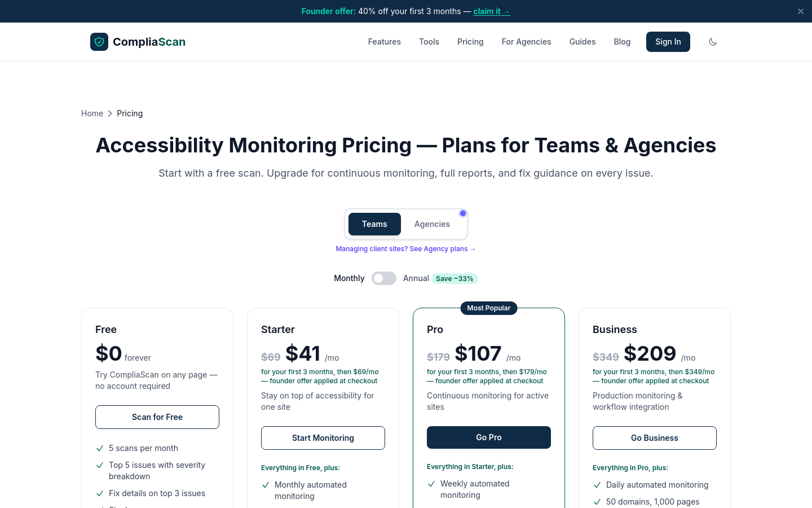The image size is (812, 508).
Task: Click the CompliaScan brand name
Action: coord(149,42)
